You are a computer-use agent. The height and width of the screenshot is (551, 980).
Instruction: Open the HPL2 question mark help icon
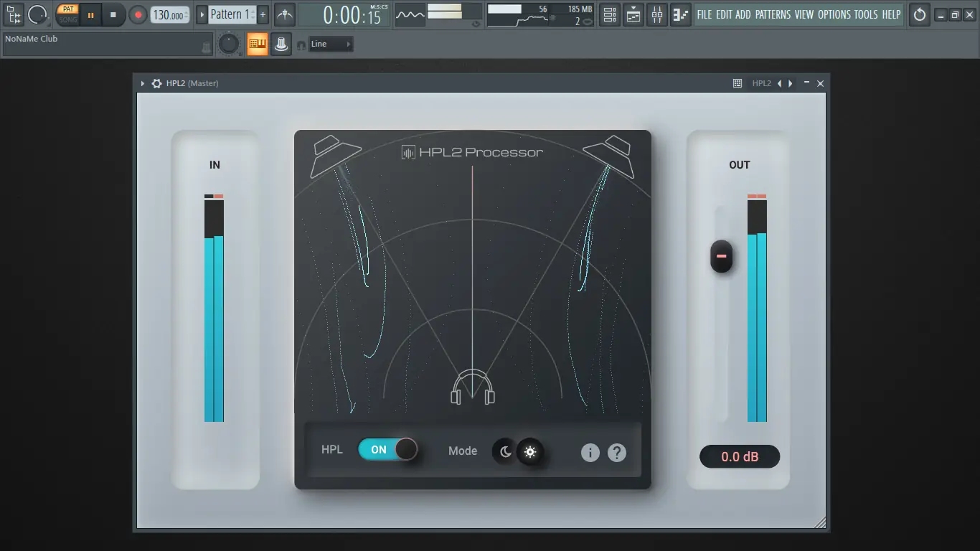coord(617,453)
